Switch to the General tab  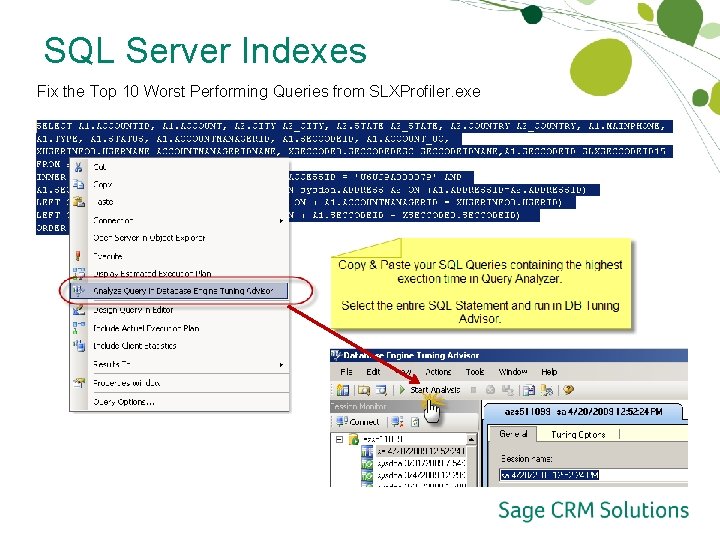click(x=513, y=434)
